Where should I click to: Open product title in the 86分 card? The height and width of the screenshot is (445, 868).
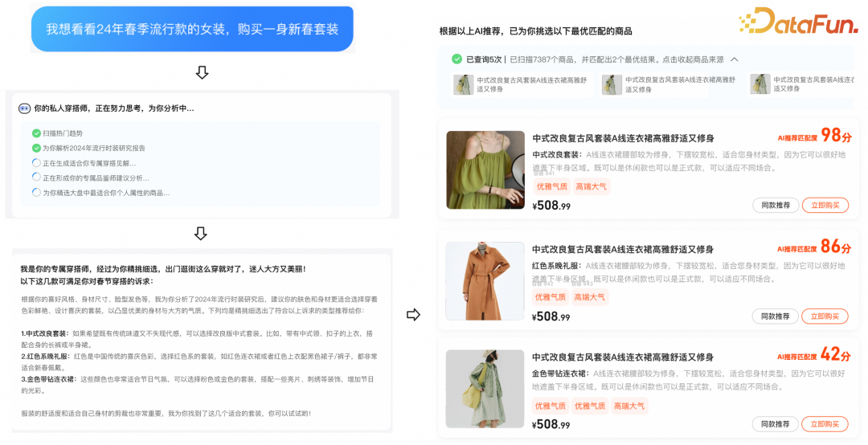(623, 249)
